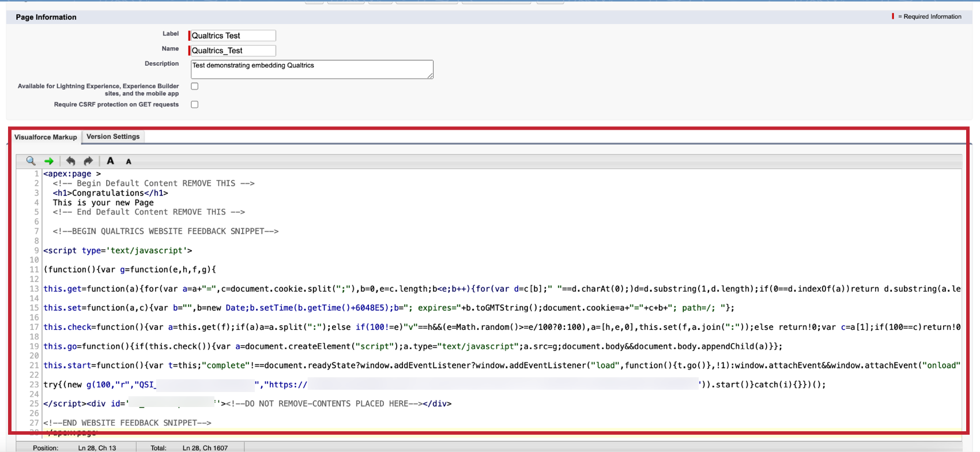Open the search magnifier in editor toolbar
This screenshot has width=980, height=452.
[x=31, y=161]
